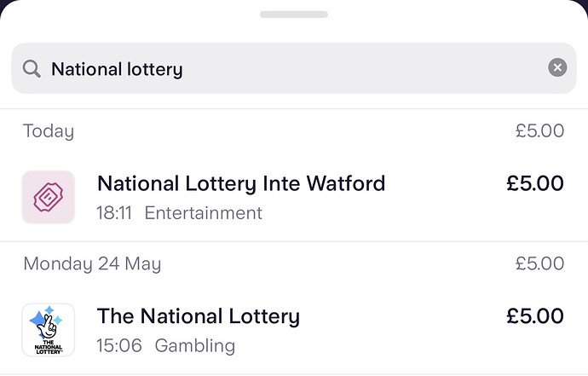The height and width of the screenshot is (376, 588).
Task: Click The National Lottery crossed-fingers logo
Action: pos(48,330)
